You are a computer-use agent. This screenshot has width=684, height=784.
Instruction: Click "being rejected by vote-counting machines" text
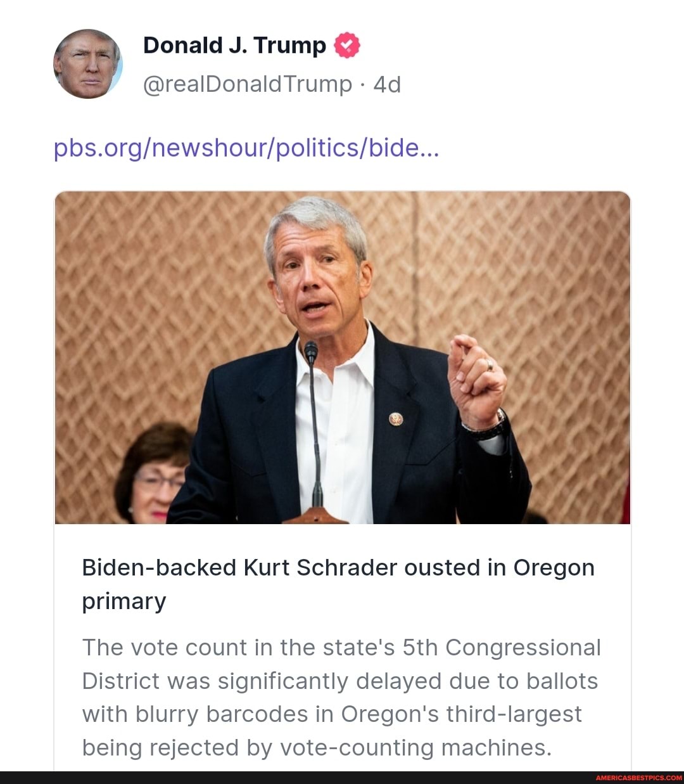click(x=317, y=748)
